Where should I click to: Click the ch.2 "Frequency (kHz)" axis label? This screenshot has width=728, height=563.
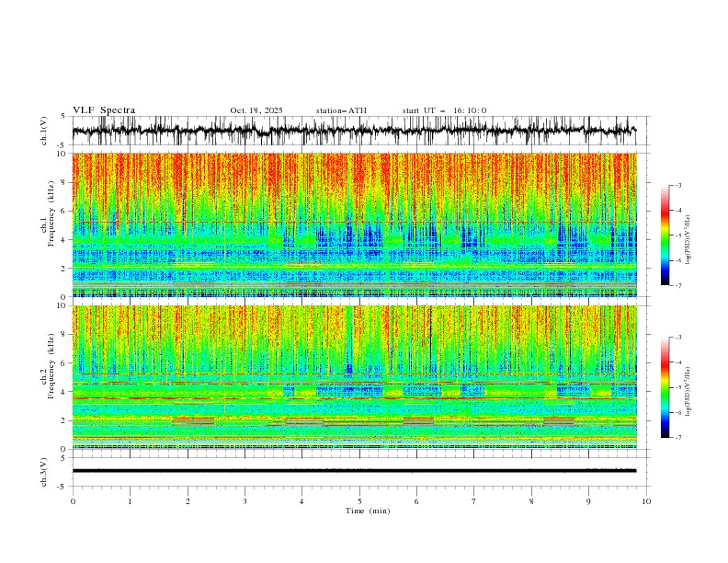tap(51, 366)
